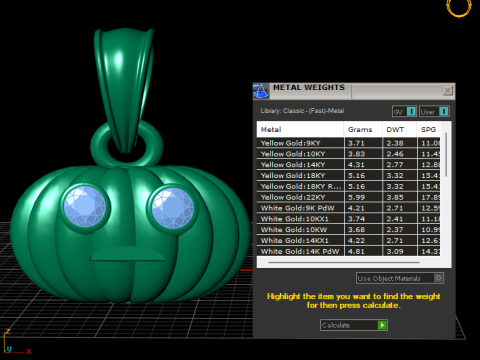480x360 pixels.
Task: Click the 3.09 DWT value
Action: [395, 251]
